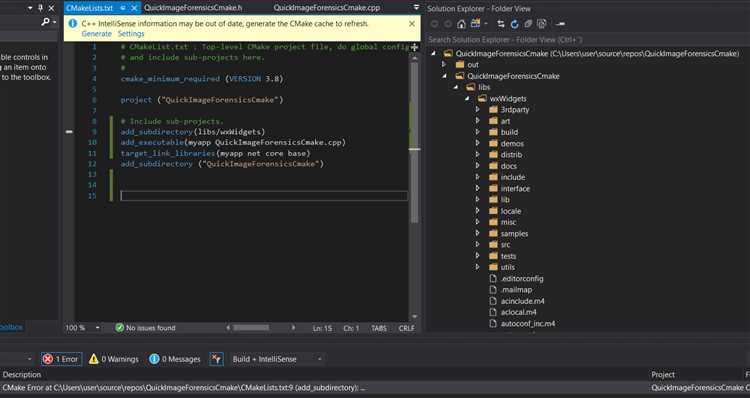Expand the include folder
Screen dimensions: 750x398
pyautogui.click(x=478, y=177)
